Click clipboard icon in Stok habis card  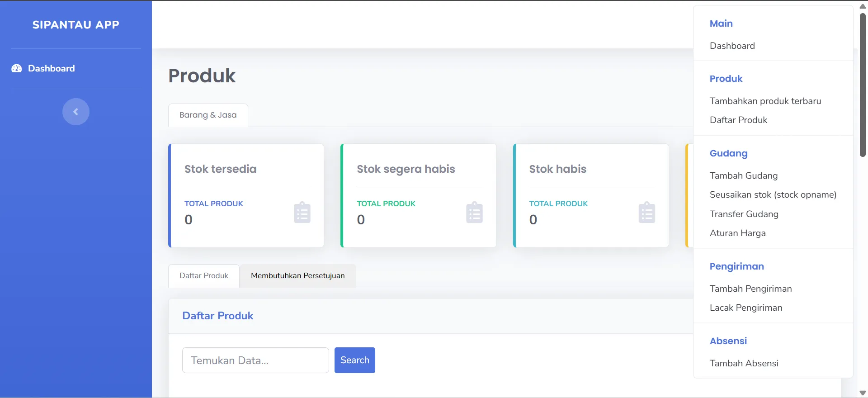point(646,213)
